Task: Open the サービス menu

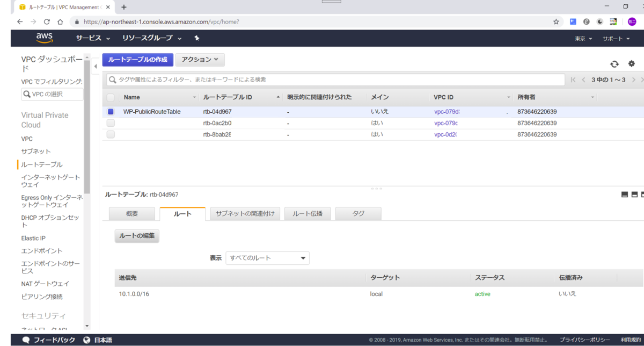Action: click(x=89, y=38)
